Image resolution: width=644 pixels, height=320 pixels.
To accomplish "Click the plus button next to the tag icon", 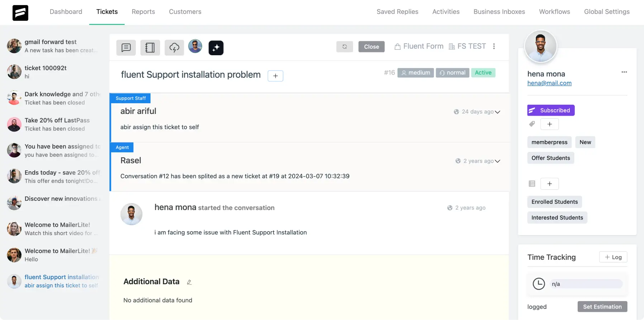I will click(x=549, y=124).
